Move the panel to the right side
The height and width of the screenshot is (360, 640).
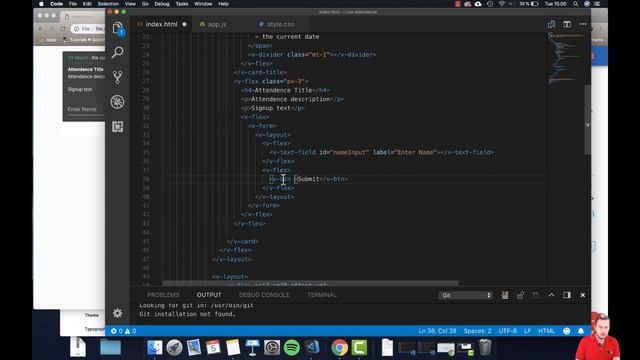pos(567,295)
